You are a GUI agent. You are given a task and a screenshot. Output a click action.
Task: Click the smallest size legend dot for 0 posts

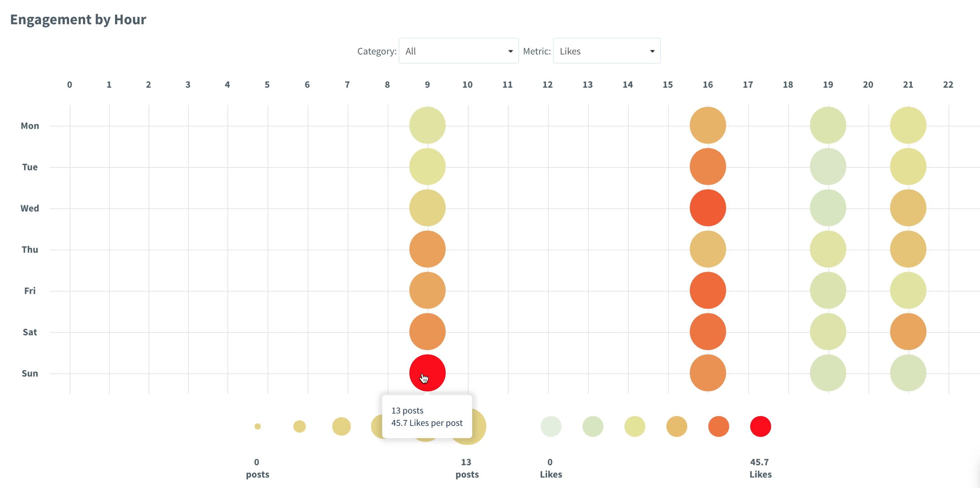[257, 427]
